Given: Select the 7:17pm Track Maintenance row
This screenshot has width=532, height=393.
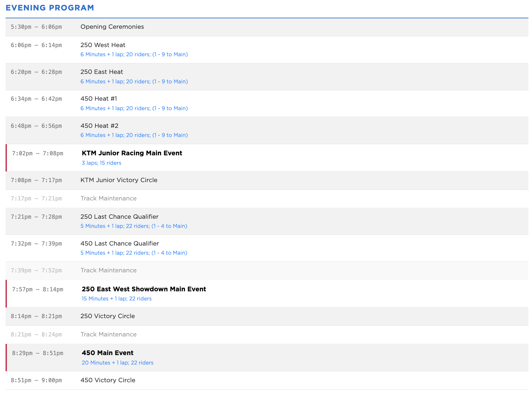Looking at the screenshot, I should (x=108, y=198).
